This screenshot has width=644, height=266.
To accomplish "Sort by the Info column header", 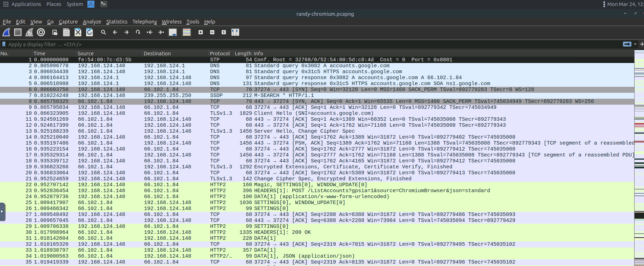I will 443,54.
